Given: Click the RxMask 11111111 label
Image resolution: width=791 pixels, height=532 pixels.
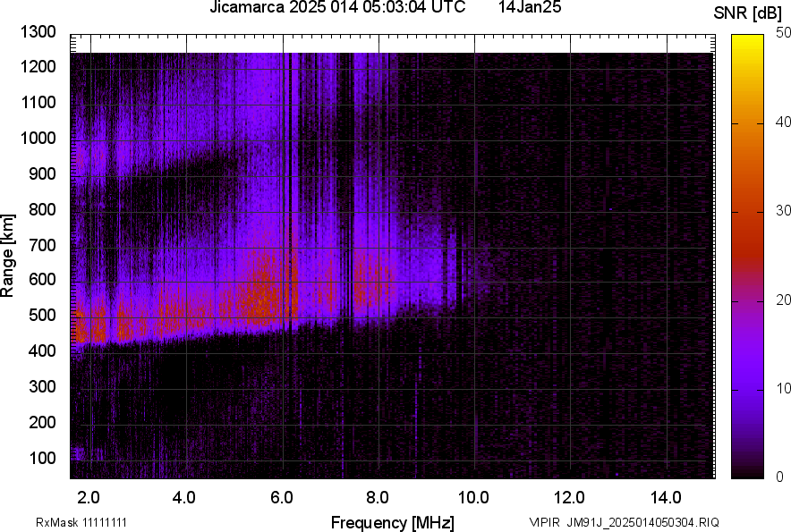Looking at the screenshot, I should 81,522.
